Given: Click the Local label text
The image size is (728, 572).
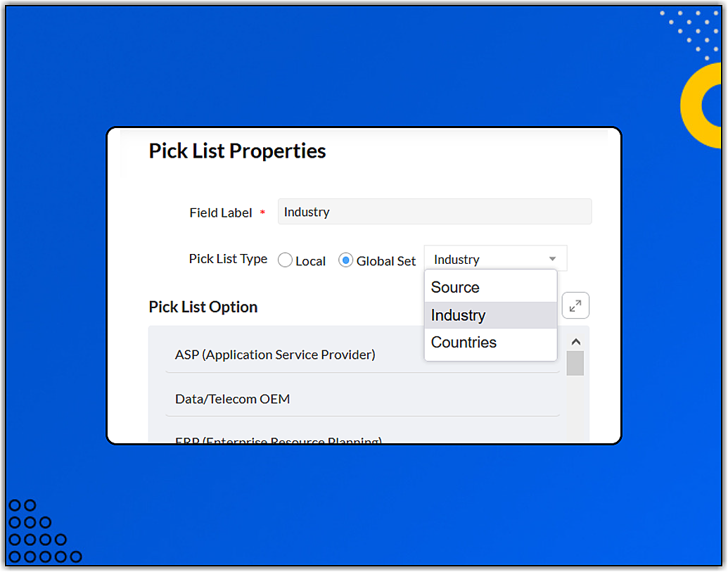Looking at the screenshot, I should coord(310,261).
